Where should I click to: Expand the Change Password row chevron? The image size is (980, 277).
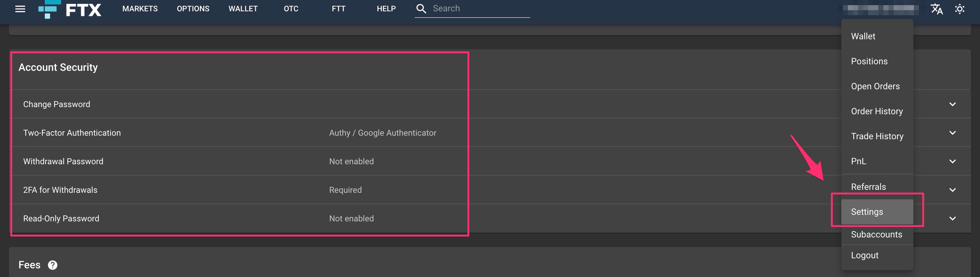point(952,104)
